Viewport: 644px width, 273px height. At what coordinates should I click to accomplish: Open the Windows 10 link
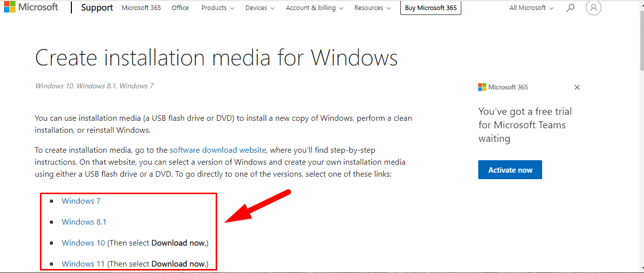pos(83,243)
